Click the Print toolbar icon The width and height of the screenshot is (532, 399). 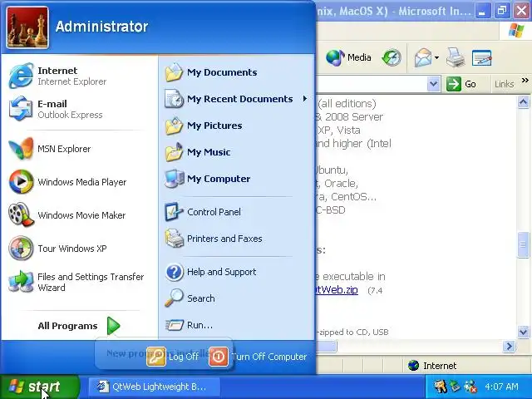(x=456, y=57)
